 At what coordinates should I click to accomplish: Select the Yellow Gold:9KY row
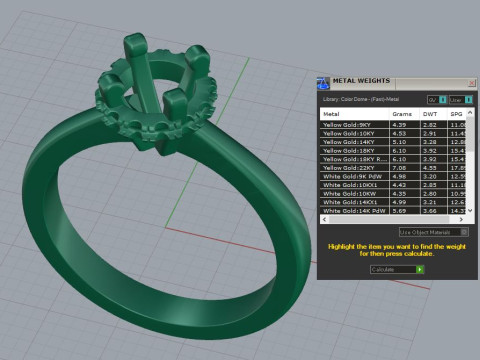pyautogui.click(x=393, y=125)
